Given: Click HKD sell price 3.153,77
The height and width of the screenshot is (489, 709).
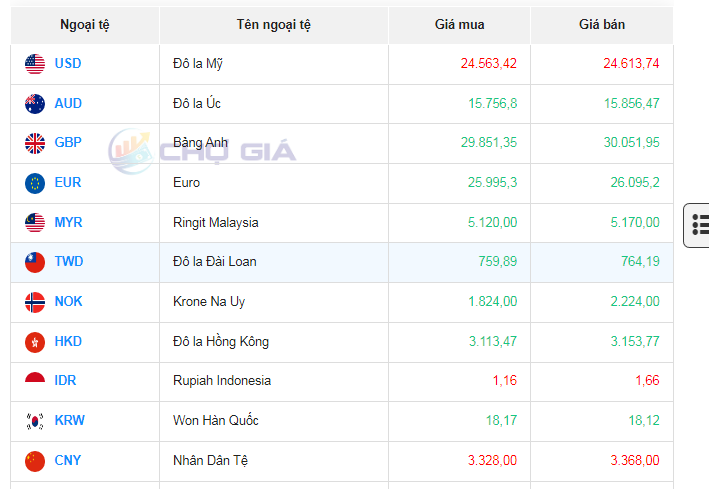Looking at the screenshot, I should coord(635,341).
